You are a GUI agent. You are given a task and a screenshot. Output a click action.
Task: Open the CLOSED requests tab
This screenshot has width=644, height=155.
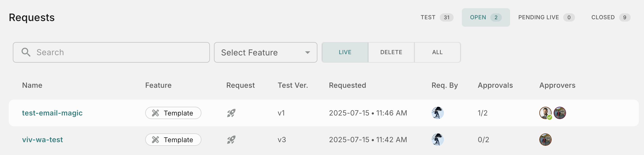(610, 17)
